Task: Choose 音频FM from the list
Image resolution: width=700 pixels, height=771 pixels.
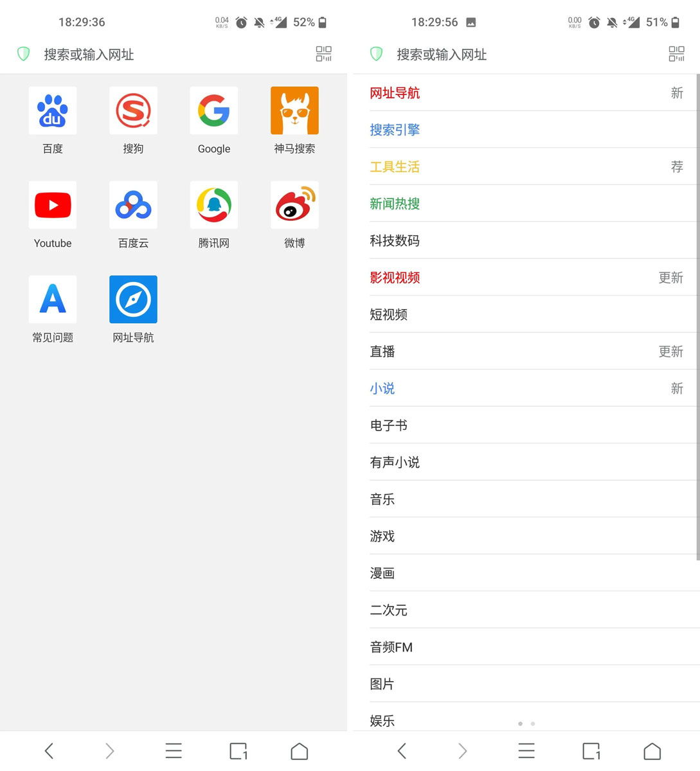Action: tap(526, 647)
